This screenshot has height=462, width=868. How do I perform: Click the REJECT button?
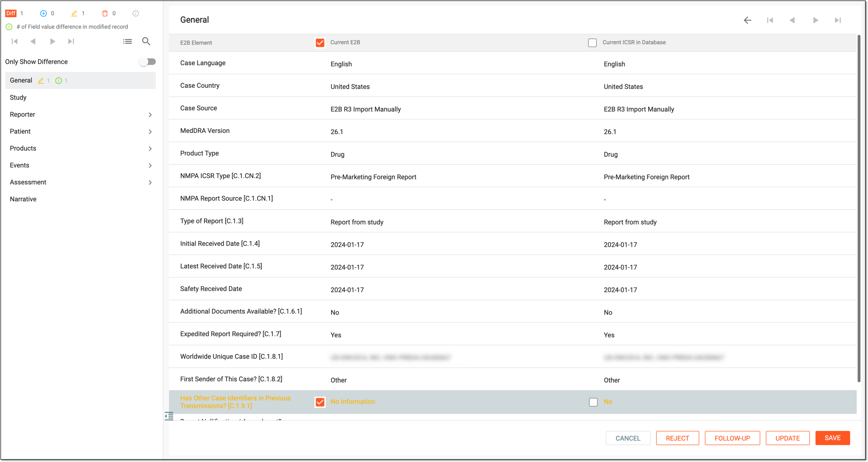point(677,438)
